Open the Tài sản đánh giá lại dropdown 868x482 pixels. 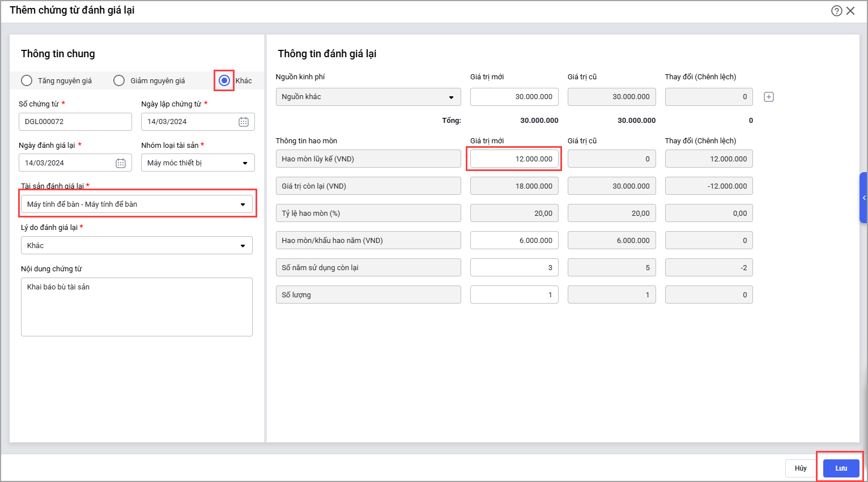pyautogui.click(x=137, y=204)
